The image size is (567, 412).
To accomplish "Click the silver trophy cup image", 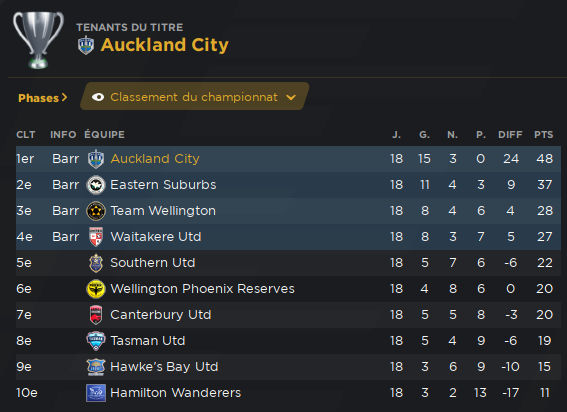I will coord(38,40).
